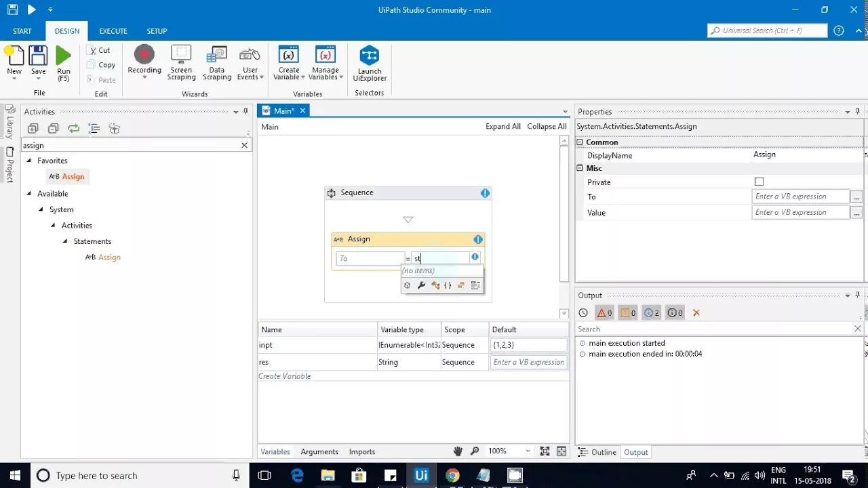This screenshot has width=868, height=488.
Task: Click the Copy command in the Edit group
Action: pos(101,65)
